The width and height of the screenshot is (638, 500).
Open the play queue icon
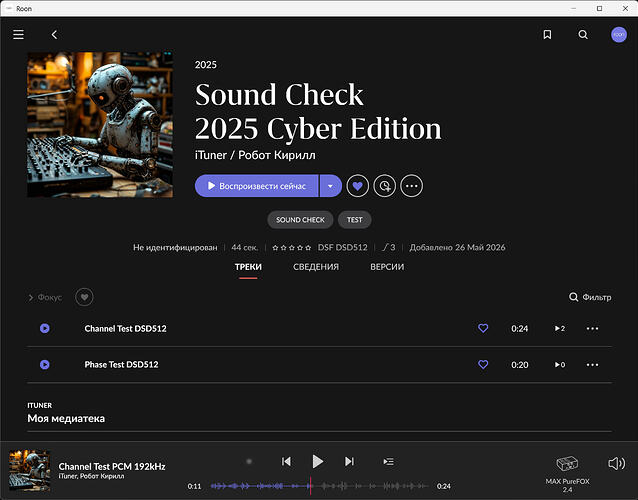388,461
